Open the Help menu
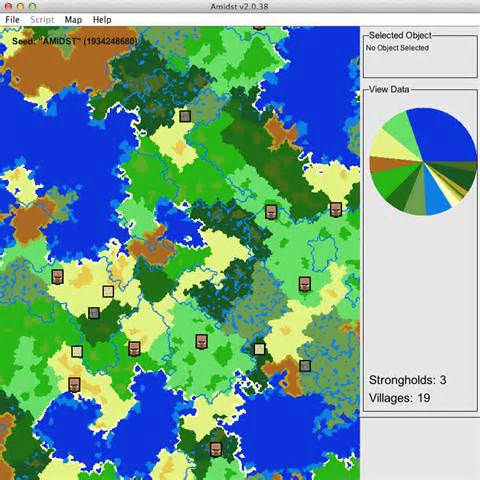480x480 pixels. (x=102, y=20)
